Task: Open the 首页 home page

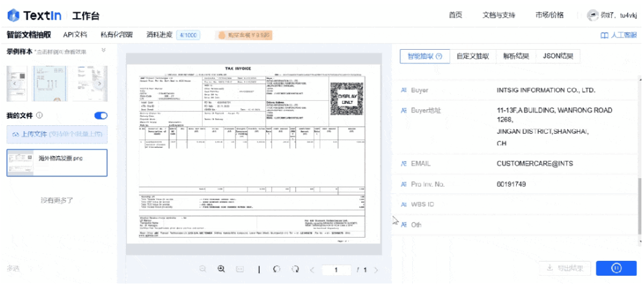Action: 455,15
